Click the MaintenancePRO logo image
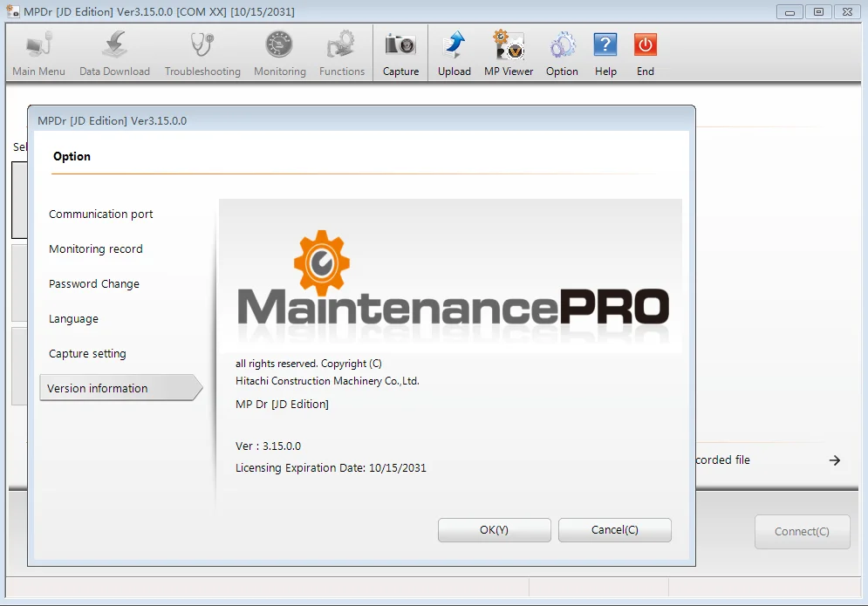868x606 pixels. 451,276
